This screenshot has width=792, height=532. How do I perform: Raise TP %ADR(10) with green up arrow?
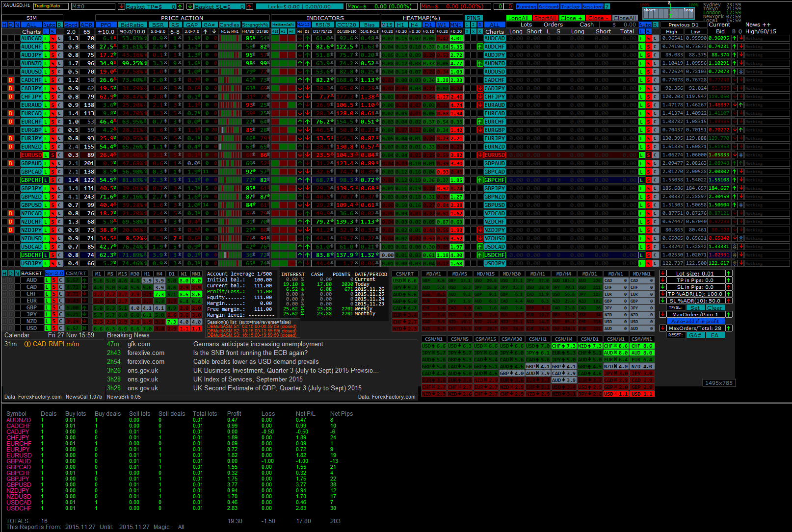tap(729, 294)
